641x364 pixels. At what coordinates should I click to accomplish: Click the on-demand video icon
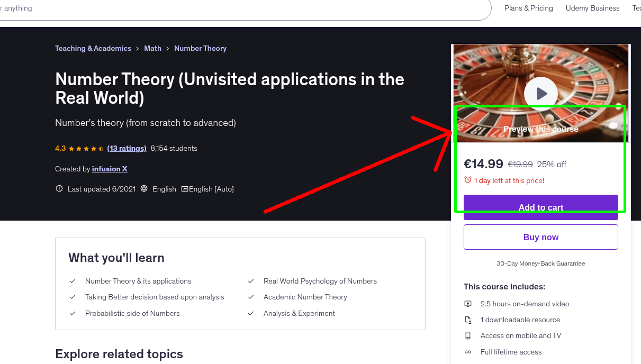click(468, 304)
